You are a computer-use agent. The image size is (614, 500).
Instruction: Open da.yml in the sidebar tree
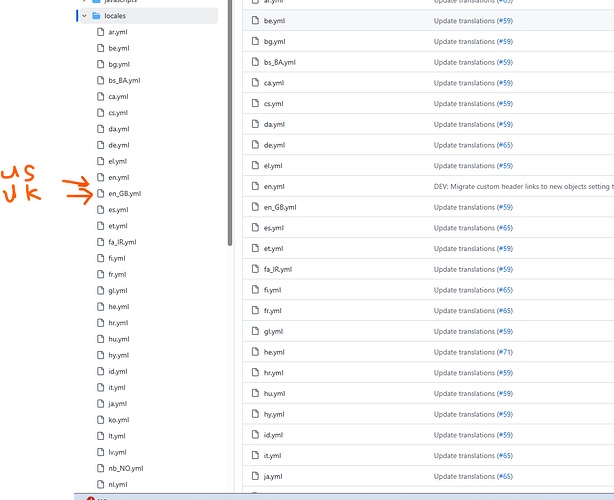[x=119, y=129]
